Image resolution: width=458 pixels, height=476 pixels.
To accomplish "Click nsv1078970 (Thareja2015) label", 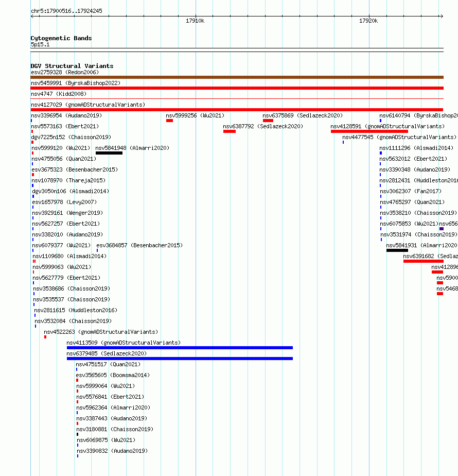I will 68,181.
